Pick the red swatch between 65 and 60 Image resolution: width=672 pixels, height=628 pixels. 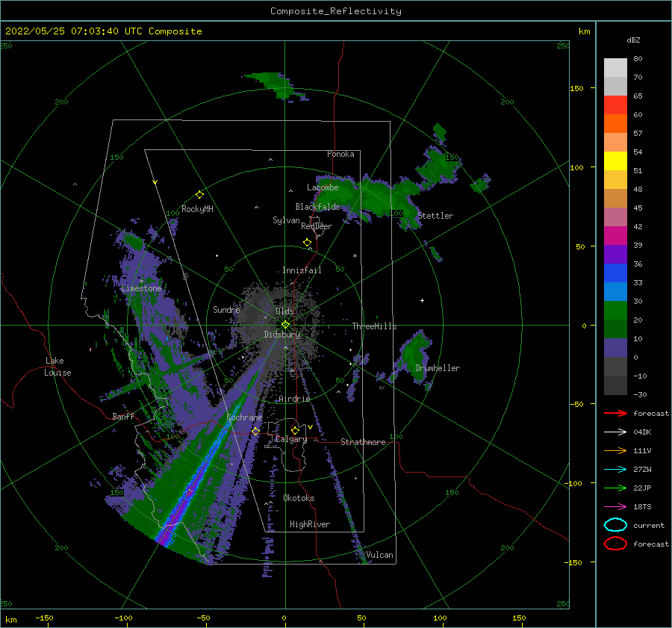coord(615,105)
